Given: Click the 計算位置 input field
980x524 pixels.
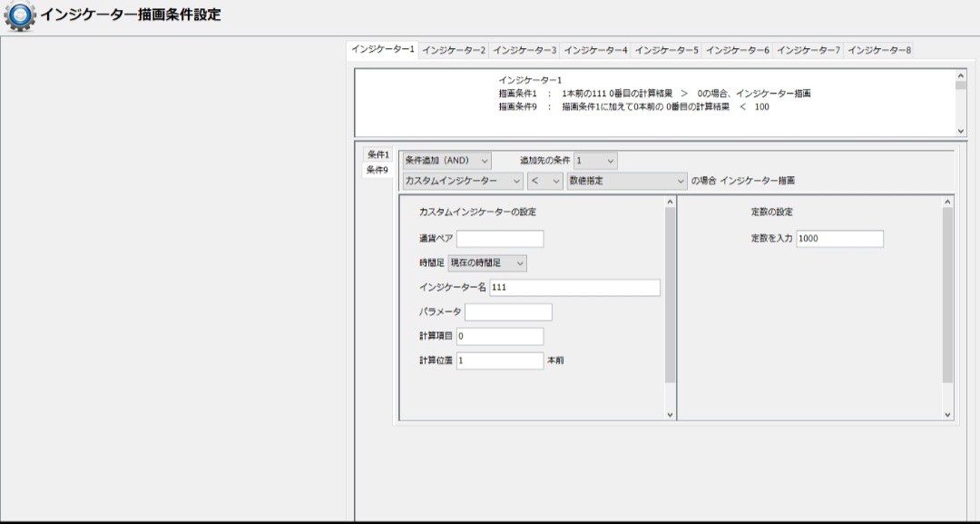Looking at the screenshot, I should 500,361.
